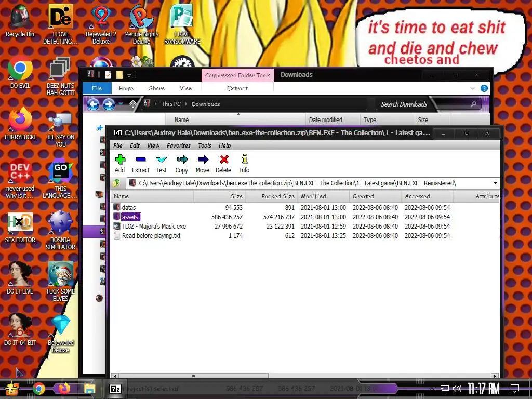Select the BOSNIA SIMULATOR desktop icon
The image size is (532, 399).
[60, 230]
